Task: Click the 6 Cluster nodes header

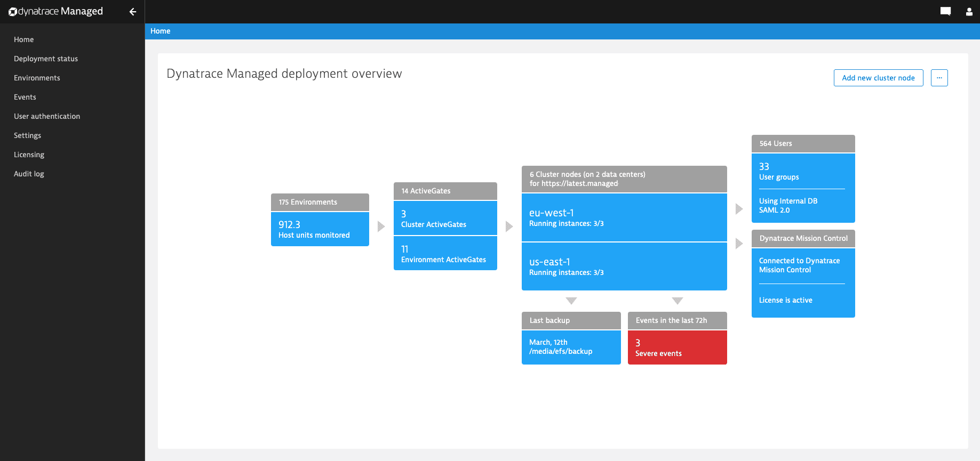Action: tap(624, 179)
